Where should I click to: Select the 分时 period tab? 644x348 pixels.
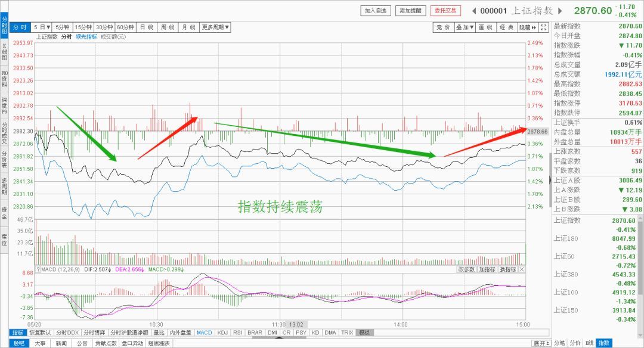(x=20, y=27)
